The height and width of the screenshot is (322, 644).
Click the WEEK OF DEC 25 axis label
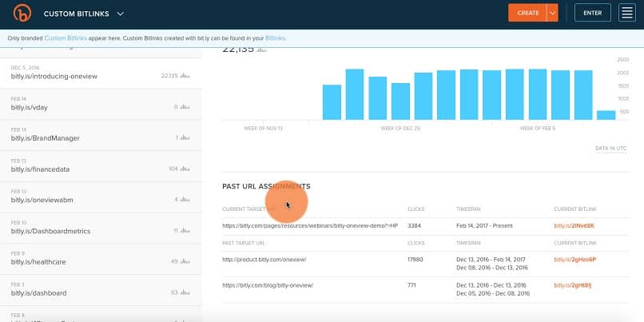coord(400,129)
